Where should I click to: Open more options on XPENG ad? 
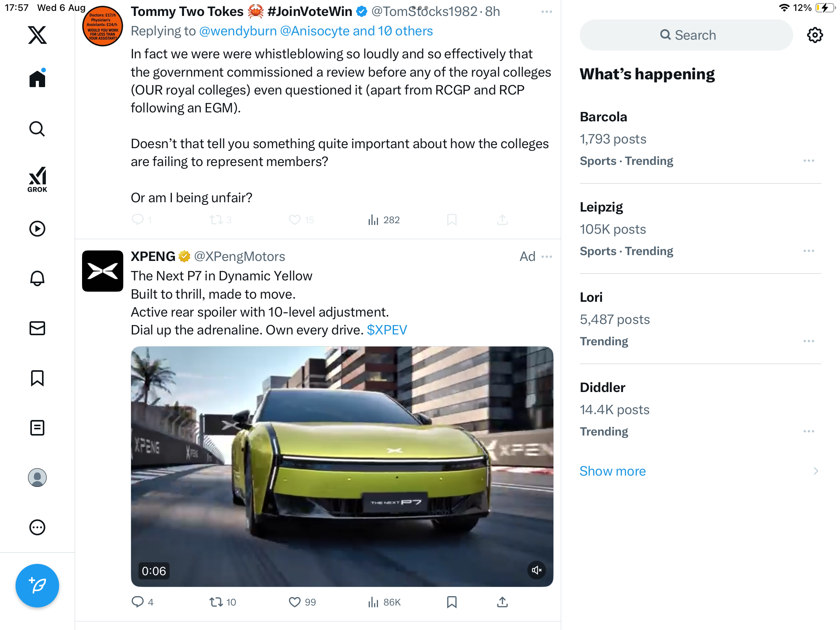(547, 257)
